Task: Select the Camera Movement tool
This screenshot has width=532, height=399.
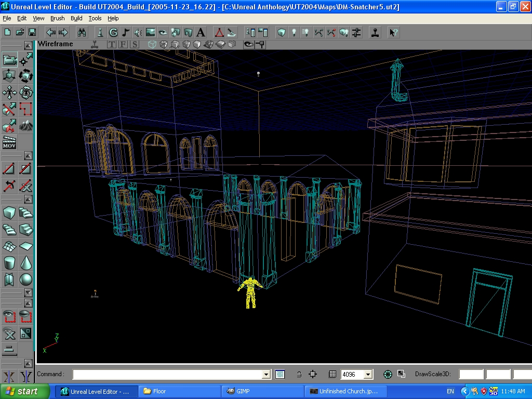Action: point(10,60)
